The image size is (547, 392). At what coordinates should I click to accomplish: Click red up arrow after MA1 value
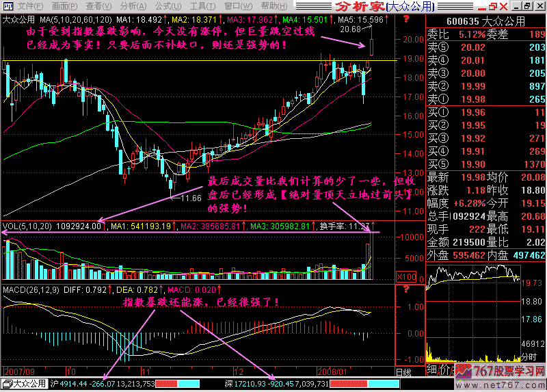pos(165,21)
